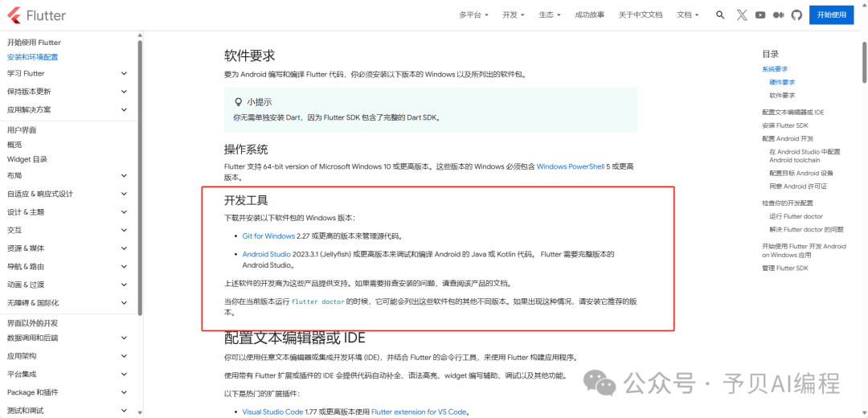This screenshot has width=868, height=418.
Task: Expand the 设计 & 主题 sidebar section
Action: click(x=68, y=212)
